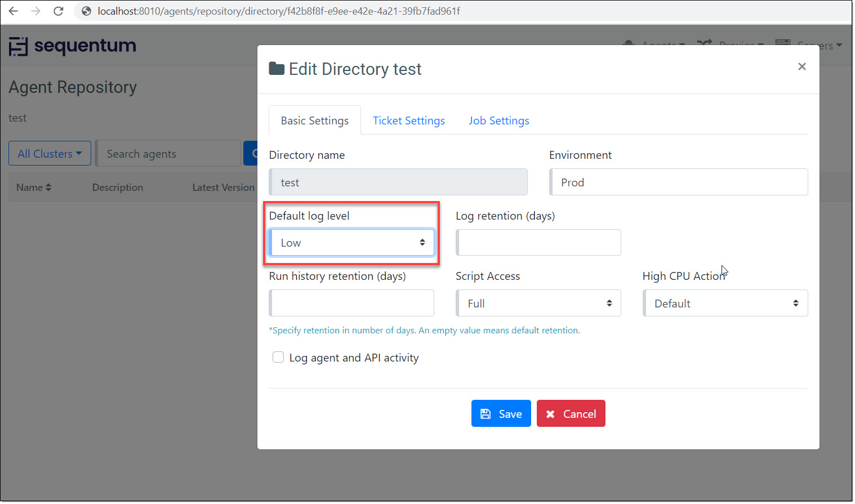The width and height of the screenshot is (855, 504).
Task: Click the Log retention days field
Action: click(538, 243)
